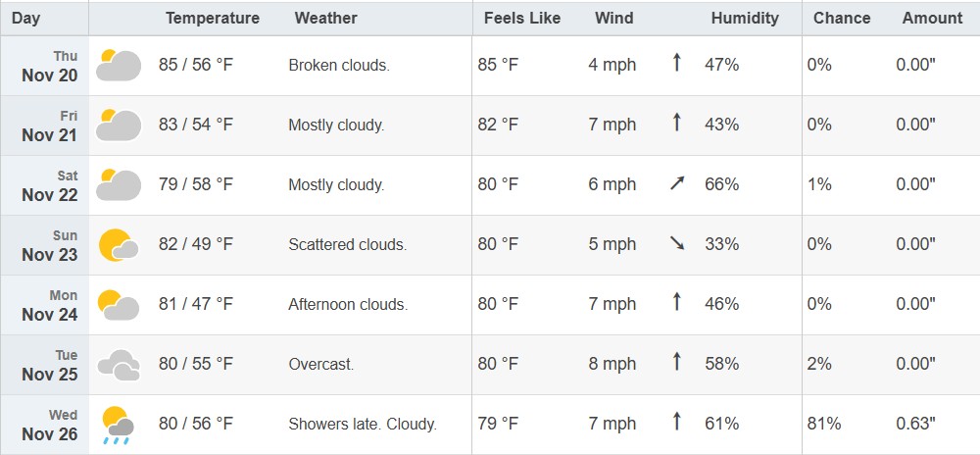Click the Sun Nov 23 wind direction arrow
The image size is (980, 455).
coord(676,244)
